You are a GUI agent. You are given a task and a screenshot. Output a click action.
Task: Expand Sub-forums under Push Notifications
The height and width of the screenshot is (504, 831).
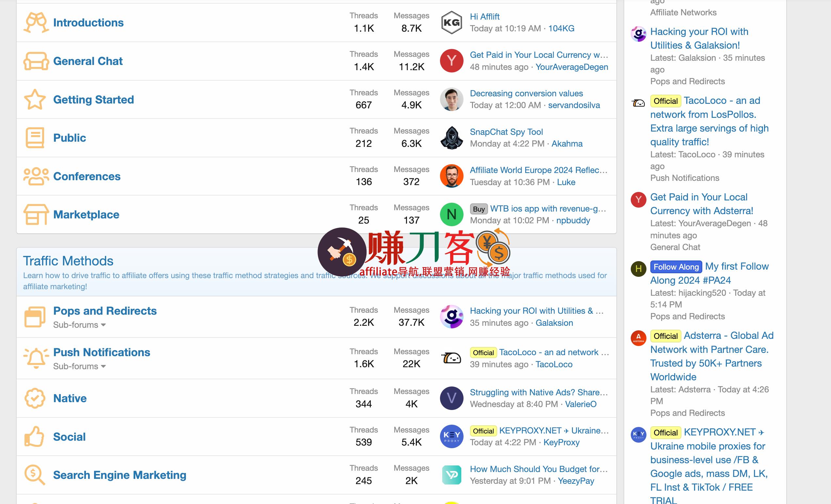80,367
